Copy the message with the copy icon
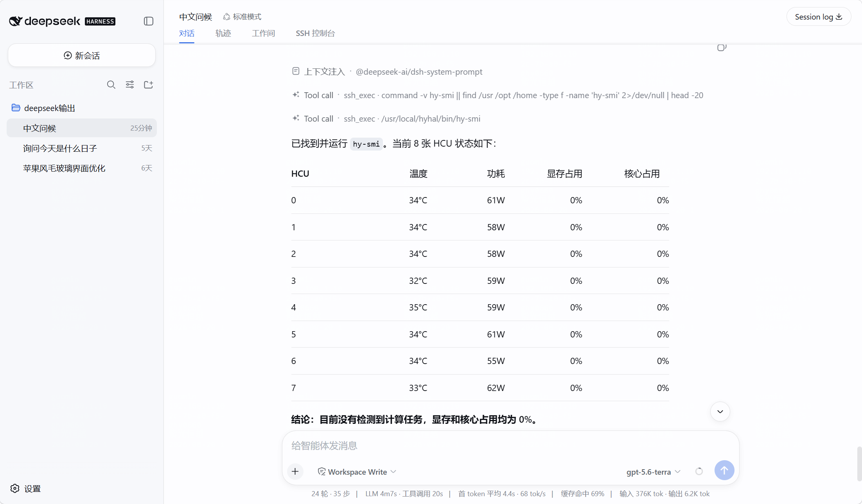The height and width of the screenshot is (504, 862). click(722, 47)
